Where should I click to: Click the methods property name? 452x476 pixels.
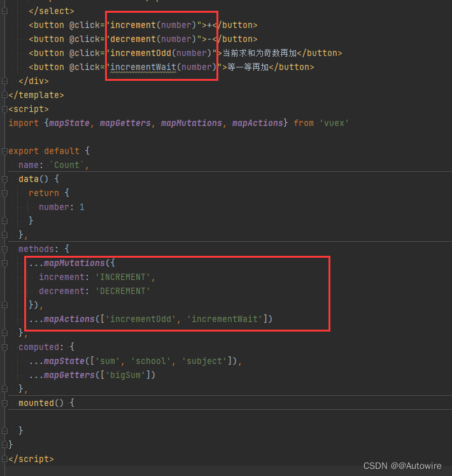pyautogui.click(x=36, y=249)
